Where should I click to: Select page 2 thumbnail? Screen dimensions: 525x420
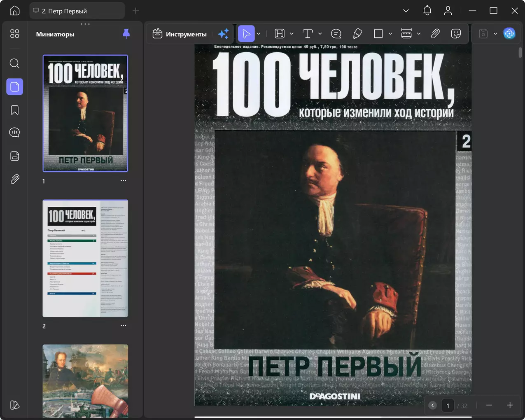(85, 258)
